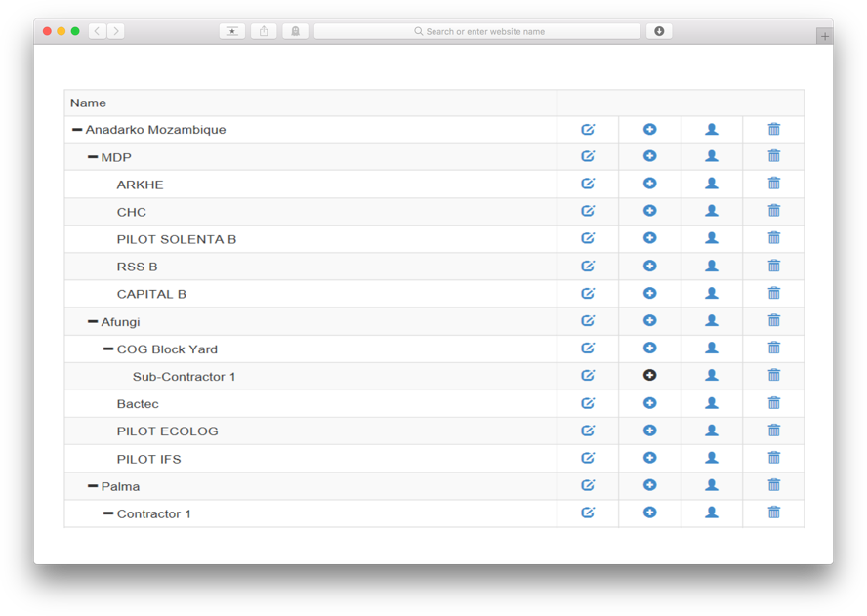This screenshot has height=616, width=867.
Task: Click the ghost privacy toolbar button
Action: click(295, 31)
